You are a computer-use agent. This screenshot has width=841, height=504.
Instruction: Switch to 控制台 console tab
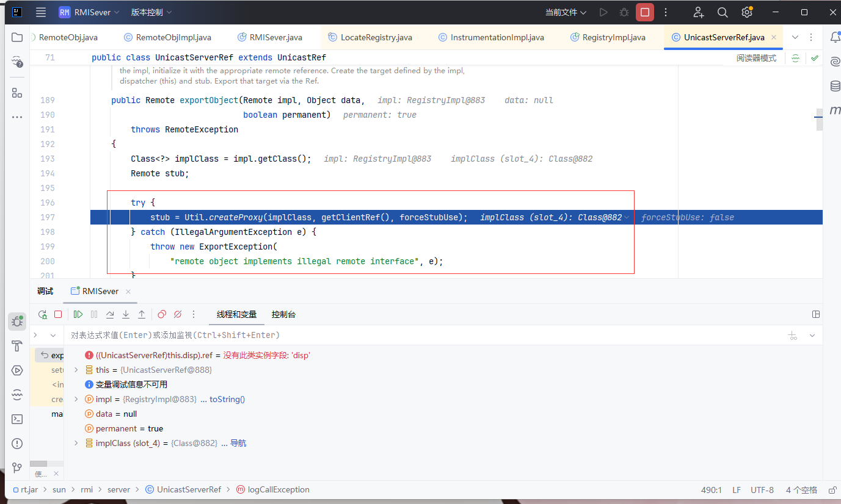(x=283, y=314)
